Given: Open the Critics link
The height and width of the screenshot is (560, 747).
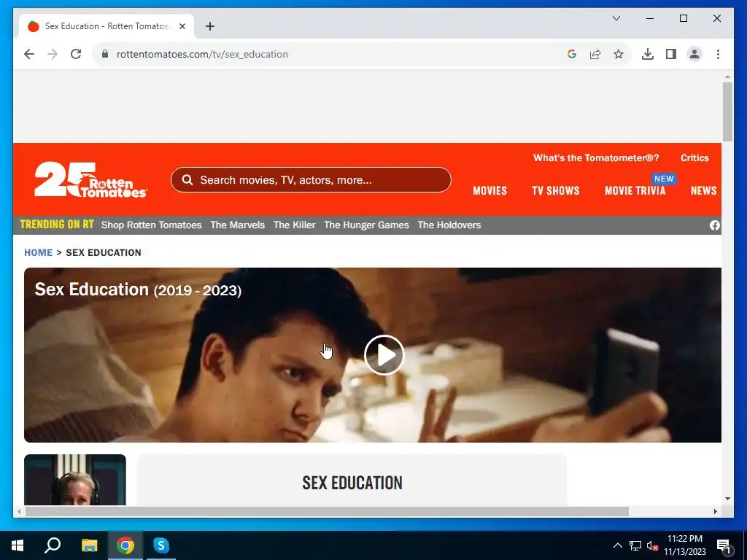Looking at the screenshot, I should pos(694,157).
